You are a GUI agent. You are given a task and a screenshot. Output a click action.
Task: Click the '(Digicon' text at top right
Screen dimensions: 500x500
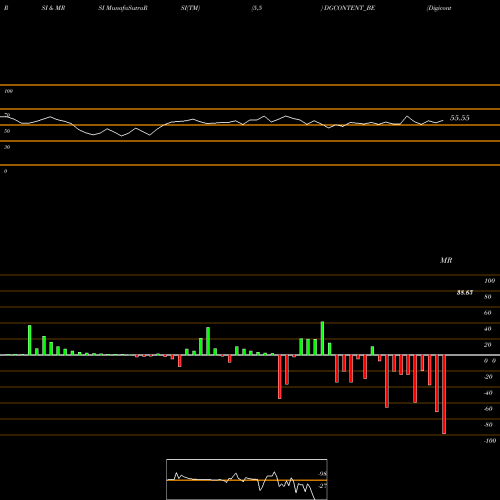439,8
